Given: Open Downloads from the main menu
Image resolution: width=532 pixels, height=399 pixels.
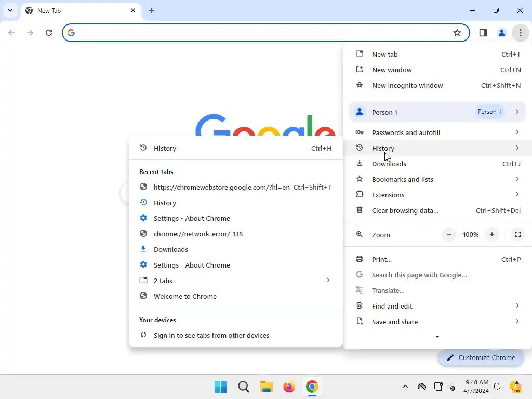Looking at the screenshot, I should point(437,164).
